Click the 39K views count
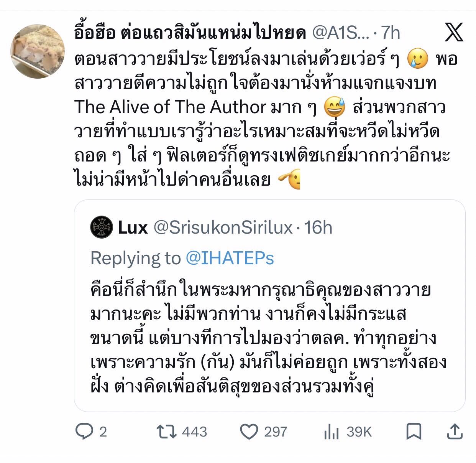This screenshot has width=476, height=463. coord(359,432)
